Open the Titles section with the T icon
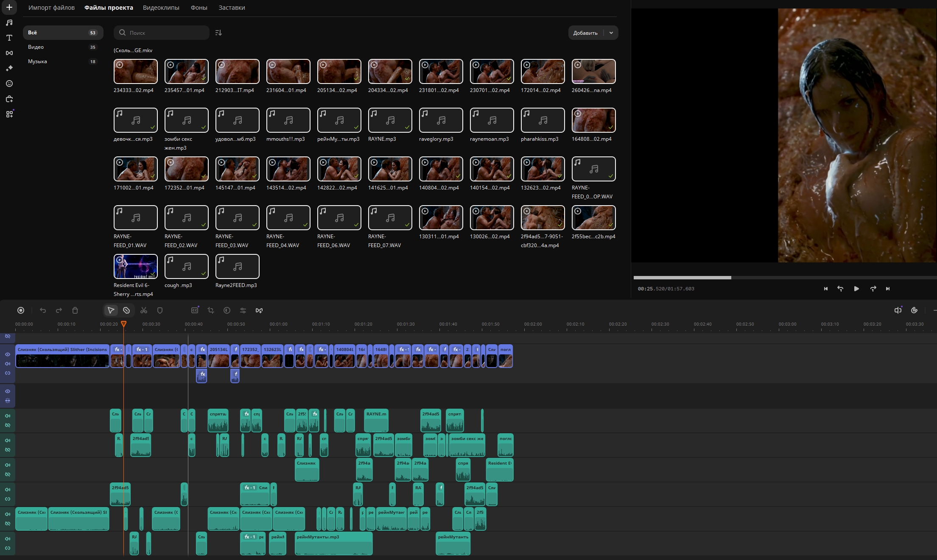The width and height of the screenshot is (937, 560). click(9, 38)
